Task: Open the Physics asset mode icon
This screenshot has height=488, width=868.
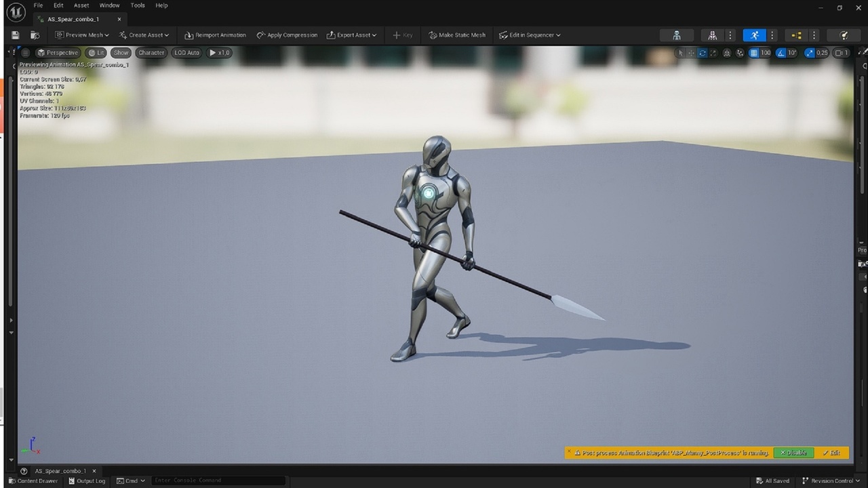Action: point(844,35)
